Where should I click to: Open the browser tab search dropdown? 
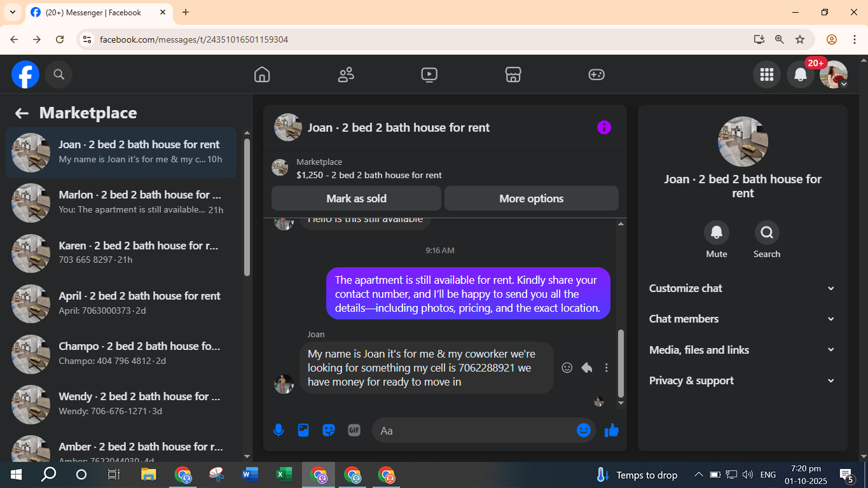pos(12,12)
